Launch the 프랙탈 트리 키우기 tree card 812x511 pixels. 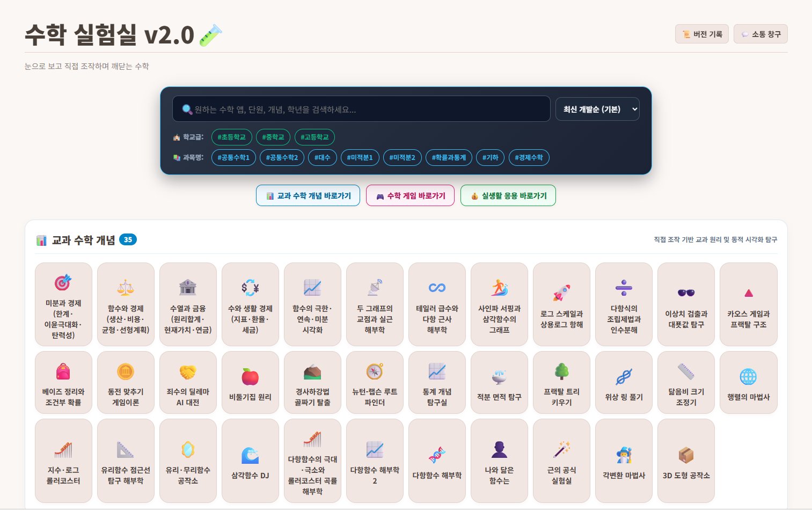pyautogui.click(x=561, y=383)
